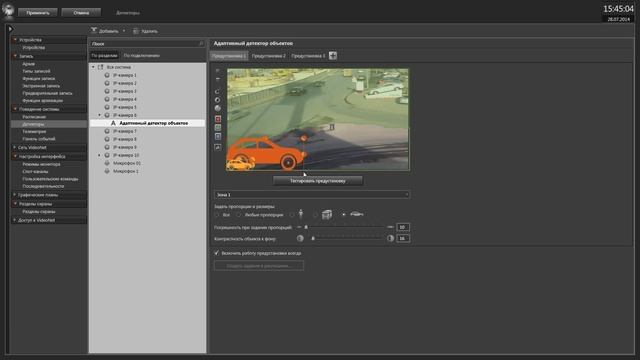Click the rotate arrow icon beside the preview

[x=218, y=91]
